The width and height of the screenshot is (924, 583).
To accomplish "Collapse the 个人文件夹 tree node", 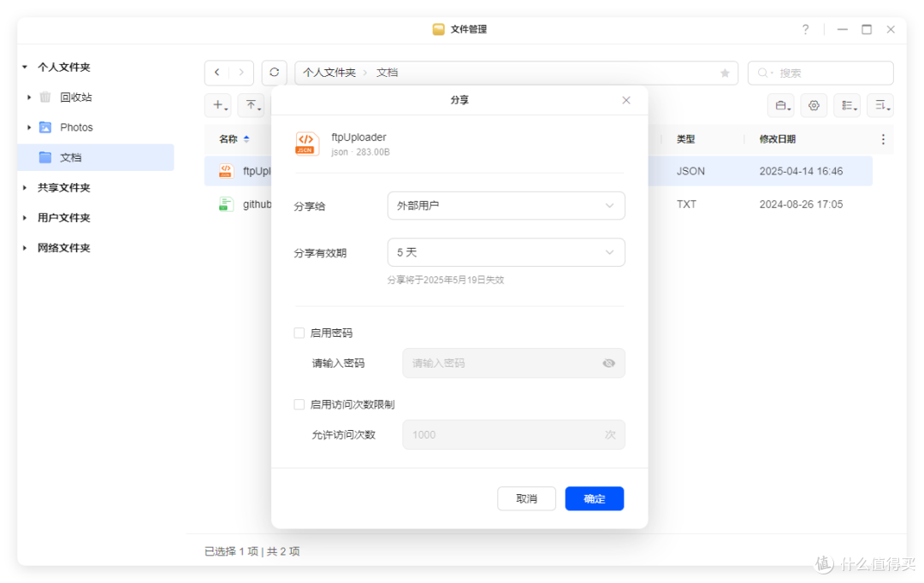I will coord(25,68).
